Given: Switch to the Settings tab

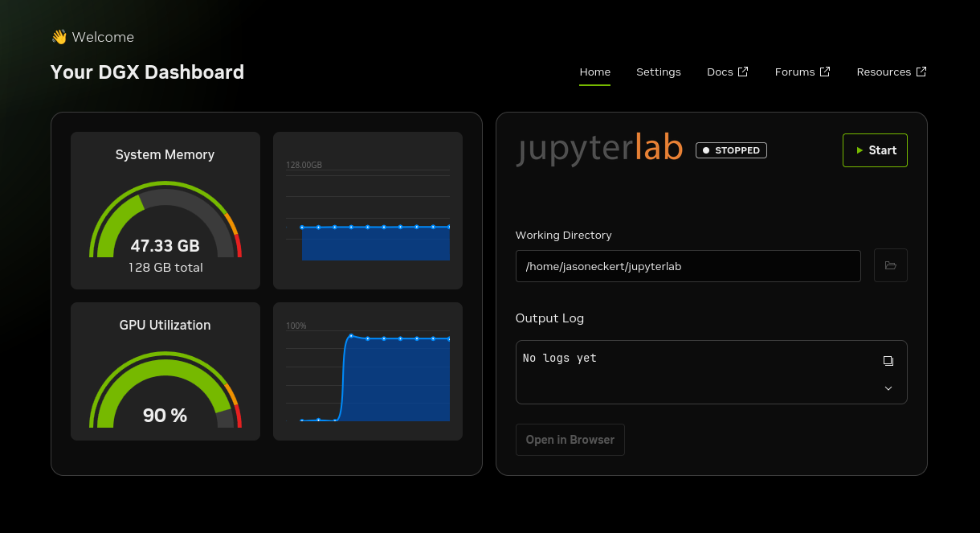Looking at the screenshot, I should coord(658,72).
